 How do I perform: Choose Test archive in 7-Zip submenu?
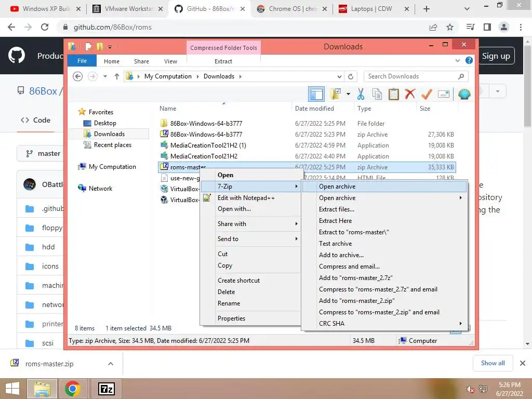click(384, 244)
